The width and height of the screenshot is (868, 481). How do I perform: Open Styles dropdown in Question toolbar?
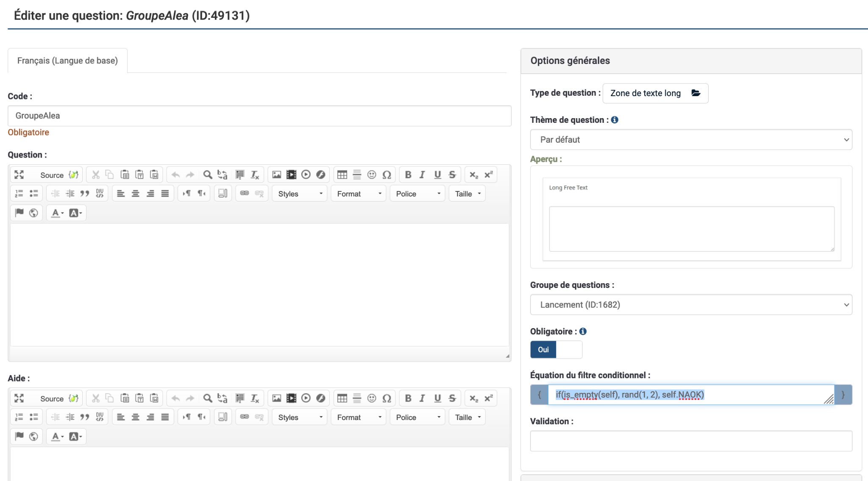pos(300,194)
